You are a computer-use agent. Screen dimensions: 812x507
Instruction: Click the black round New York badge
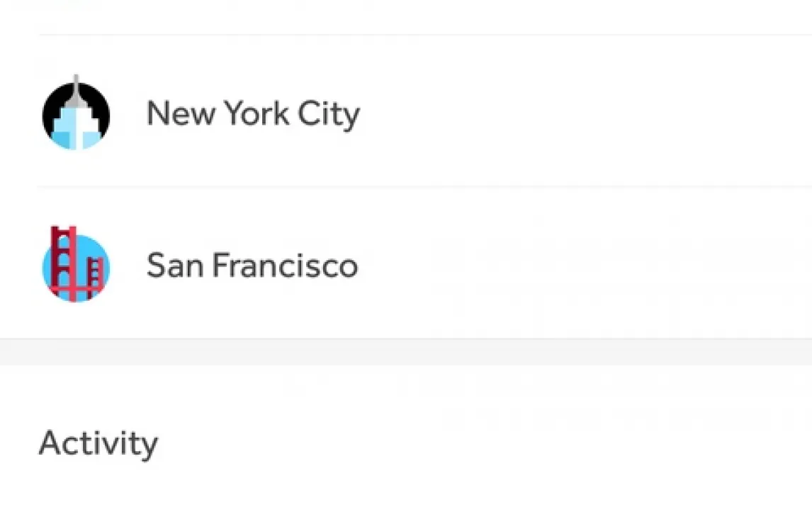(x=76, y=115)
